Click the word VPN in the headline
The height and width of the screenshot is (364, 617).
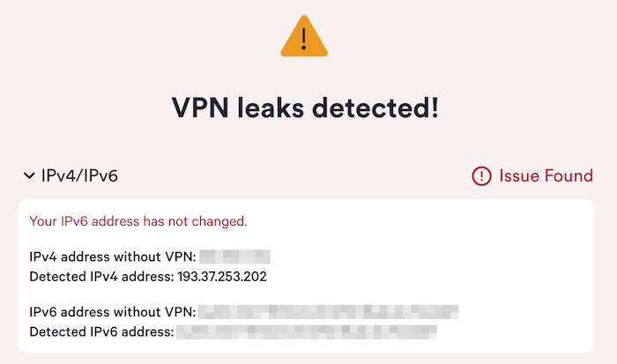coord(200,108)
